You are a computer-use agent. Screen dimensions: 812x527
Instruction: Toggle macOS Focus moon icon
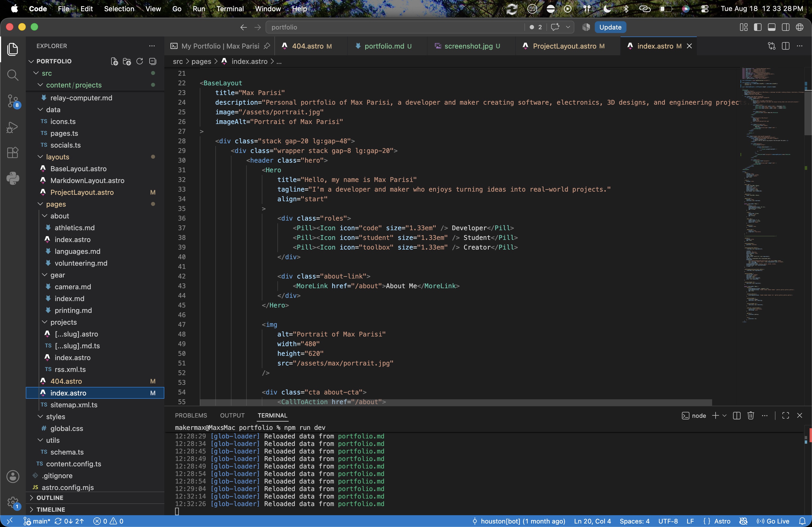point(607,9)
